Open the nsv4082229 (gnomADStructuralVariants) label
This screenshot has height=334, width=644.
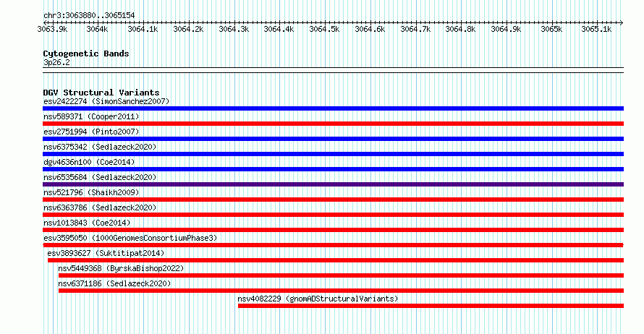(318, 299)
